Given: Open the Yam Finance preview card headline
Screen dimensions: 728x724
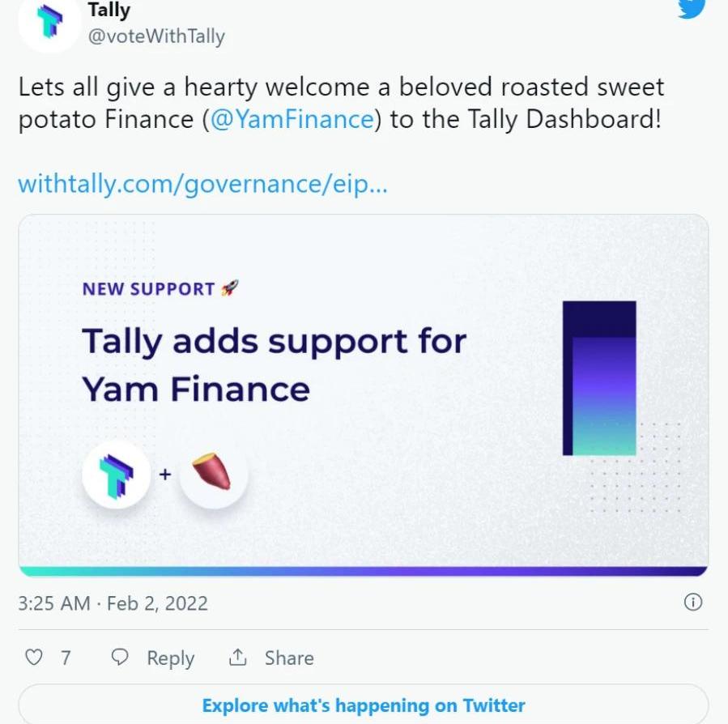Looking at the screenshot, I should pyautogui.click(x=274, y=364).
